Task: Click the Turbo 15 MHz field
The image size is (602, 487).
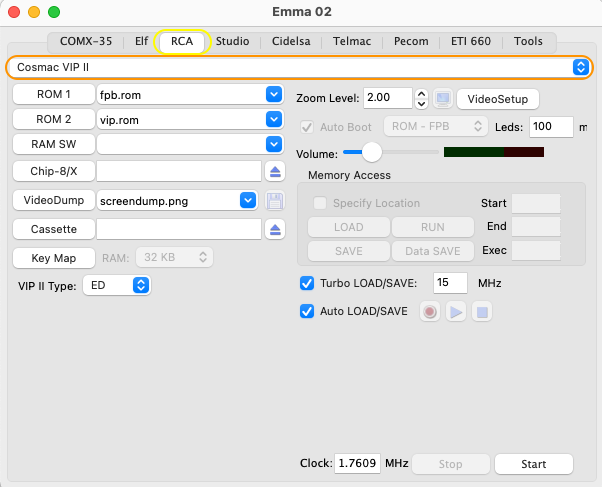Action: [x=450, y=283]
